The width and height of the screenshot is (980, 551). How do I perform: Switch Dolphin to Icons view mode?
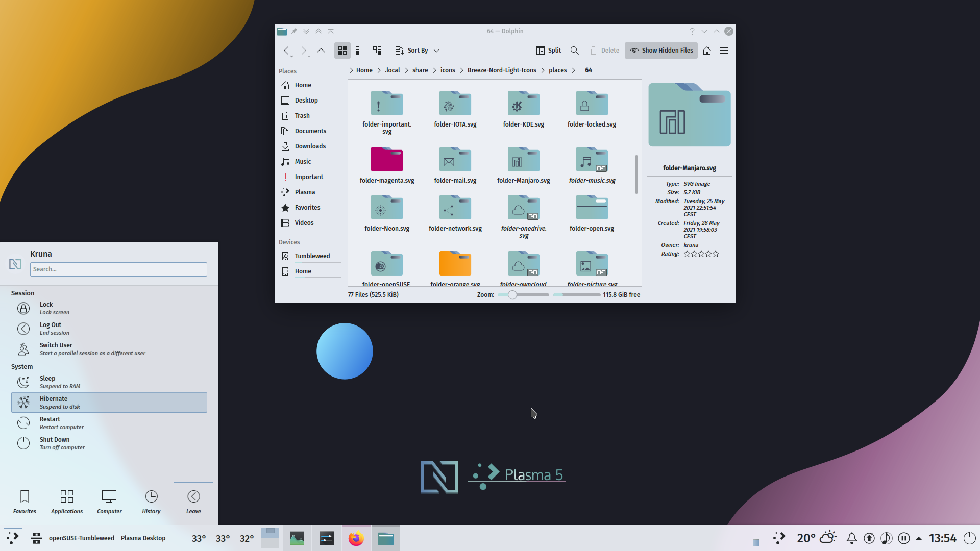342,51
